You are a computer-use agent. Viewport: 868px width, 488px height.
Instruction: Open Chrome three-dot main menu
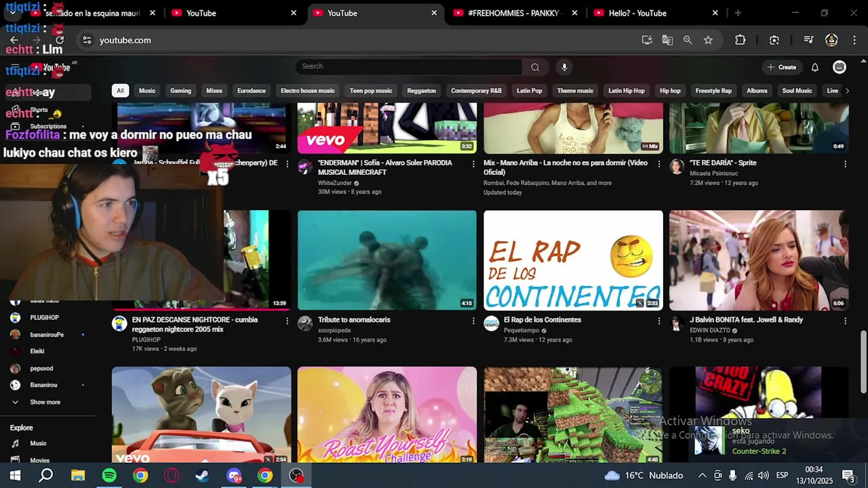[853, 40]
